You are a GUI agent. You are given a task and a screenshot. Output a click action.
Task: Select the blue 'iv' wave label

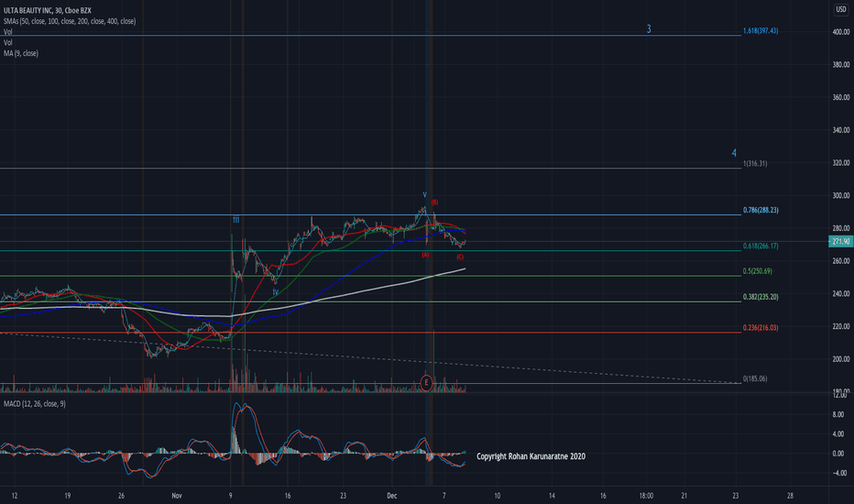click(276, 292)
